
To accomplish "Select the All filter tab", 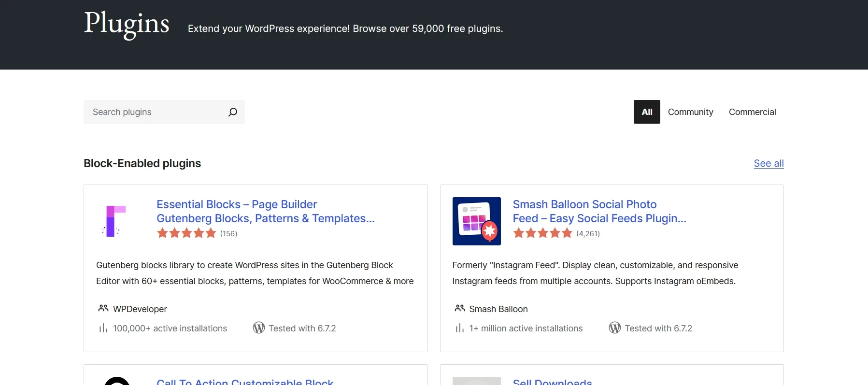I will tap(646, 112).
